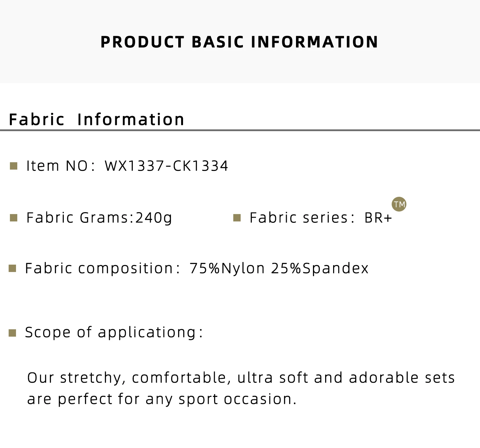Click the Fabric Grams:240g text
480x448 pixels.
[99, 218]
